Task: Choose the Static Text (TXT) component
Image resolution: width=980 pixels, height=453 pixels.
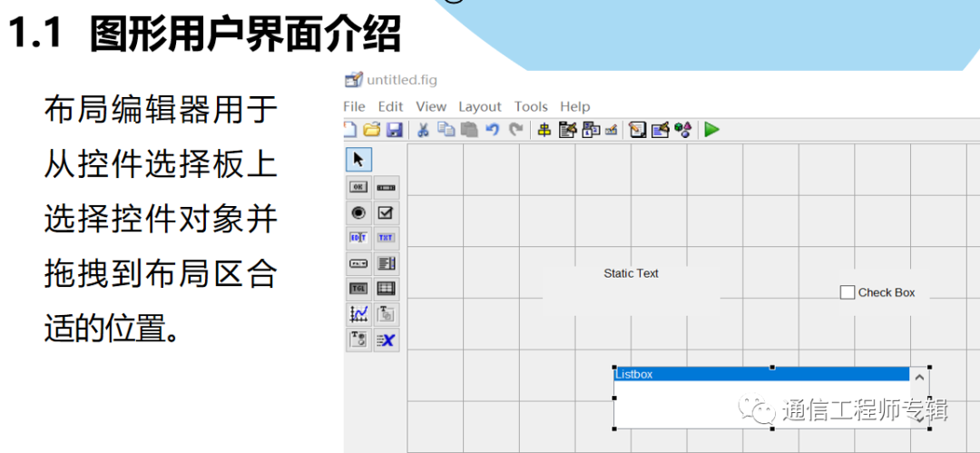Action: pyautogui.click(x=387, y=238)
